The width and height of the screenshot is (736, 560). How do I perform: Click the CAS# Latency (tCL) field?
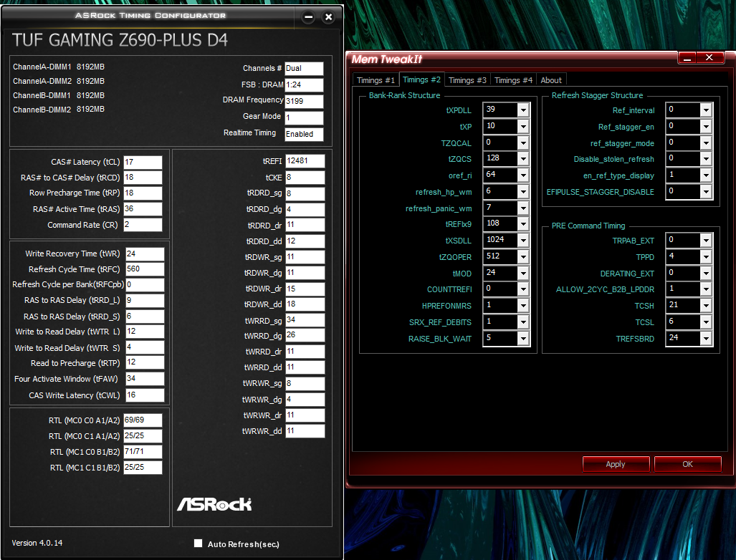click(143, 163)
